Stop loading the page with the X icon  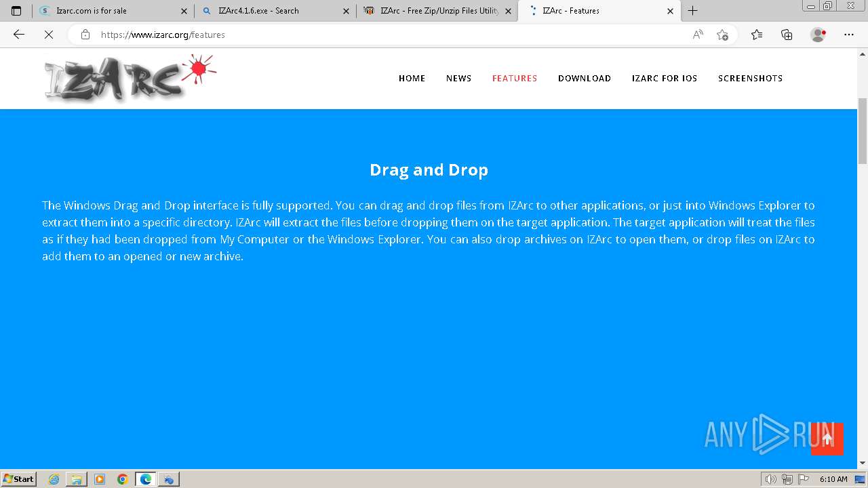point(49,35)
